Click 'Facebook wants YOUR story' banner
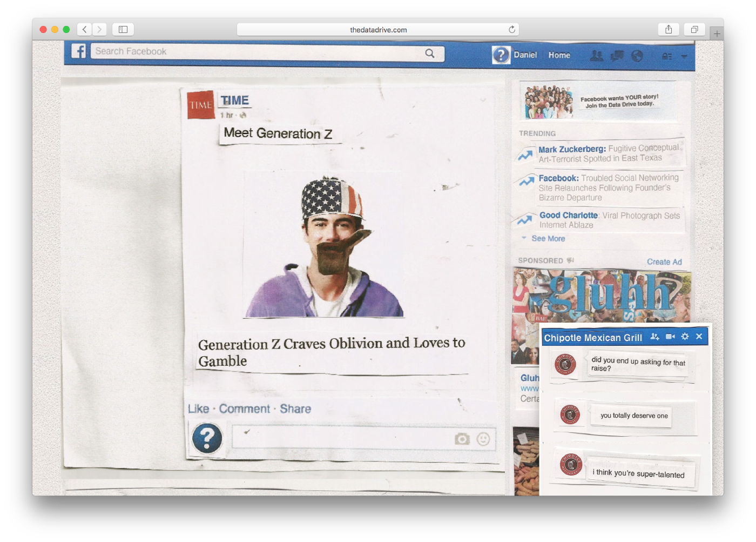 [598, 101]
